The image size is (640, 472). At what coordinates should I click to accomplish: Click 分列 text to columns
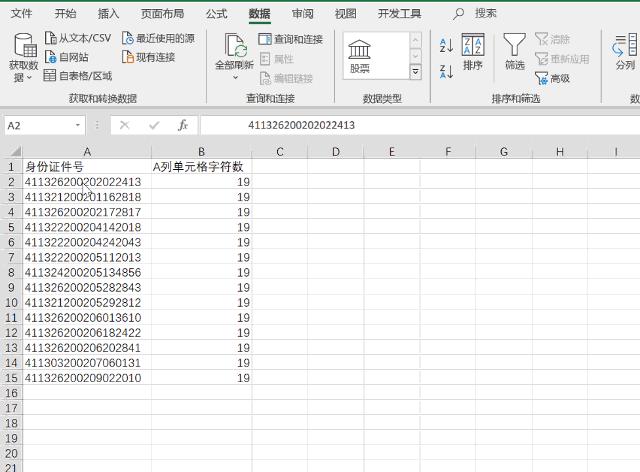pos(625,52)
